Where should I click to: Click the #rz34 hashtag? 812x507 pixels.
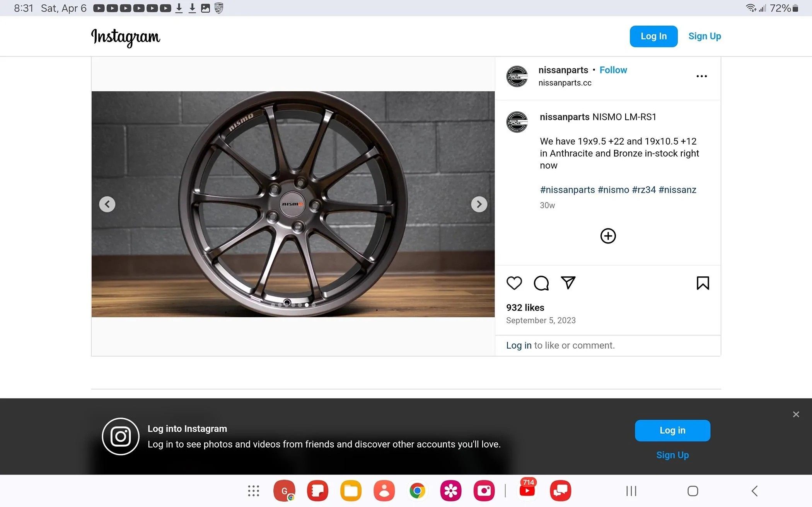coord(644,190)
